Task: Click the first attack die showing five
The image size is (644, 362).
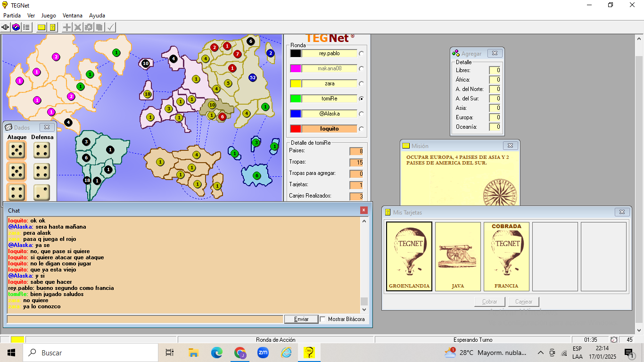Action: 17,151
